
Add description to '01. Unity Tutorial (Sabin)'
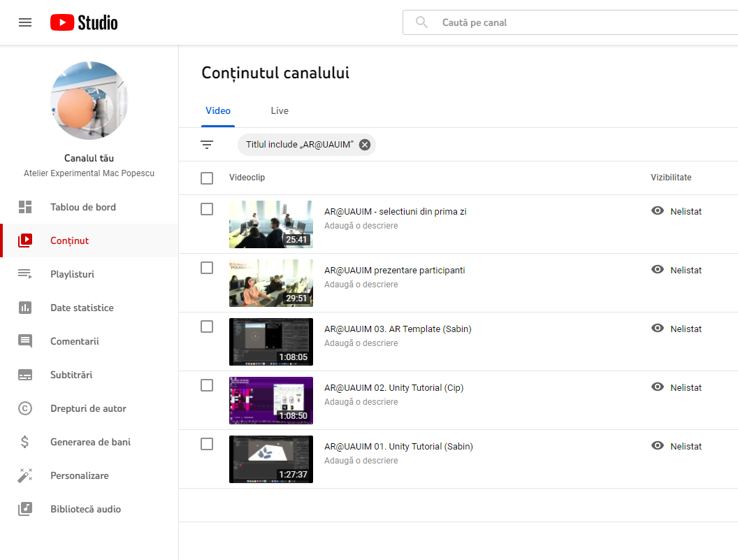tap(361, 461)
